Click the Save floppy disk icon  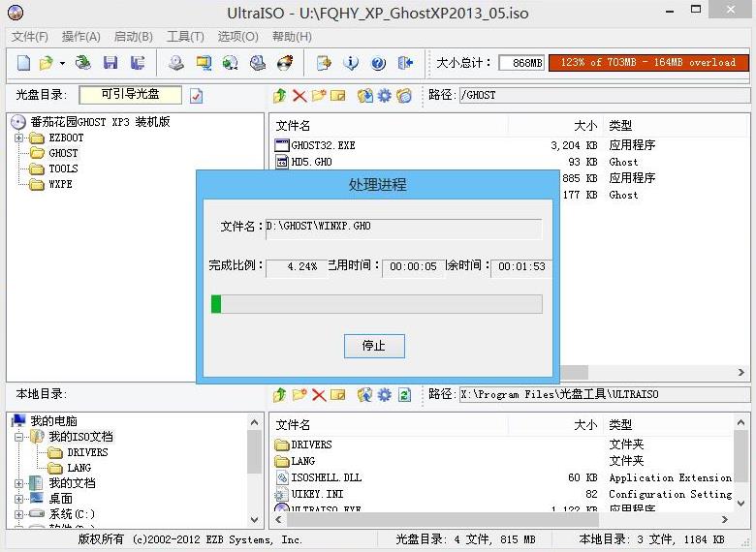point(110,63)
